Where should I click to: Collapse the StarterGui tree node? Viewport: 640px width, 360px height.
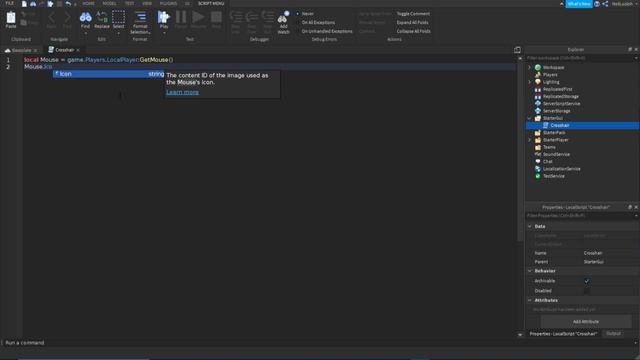click(530, 118)
